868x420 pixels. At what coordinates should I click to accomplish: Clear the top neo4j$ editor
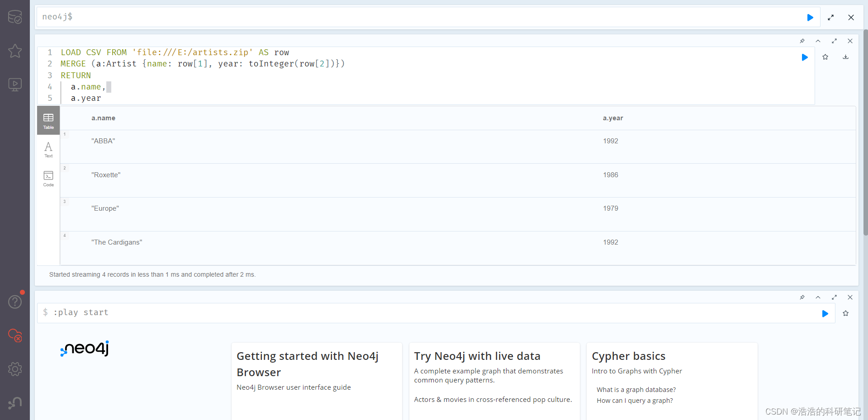[851, 17]
